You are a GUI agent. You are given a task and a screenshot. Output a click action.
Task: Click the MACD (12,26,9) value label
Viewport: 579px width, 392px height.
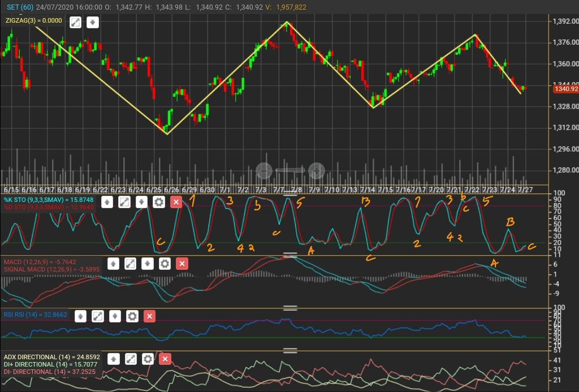point(40,262)
